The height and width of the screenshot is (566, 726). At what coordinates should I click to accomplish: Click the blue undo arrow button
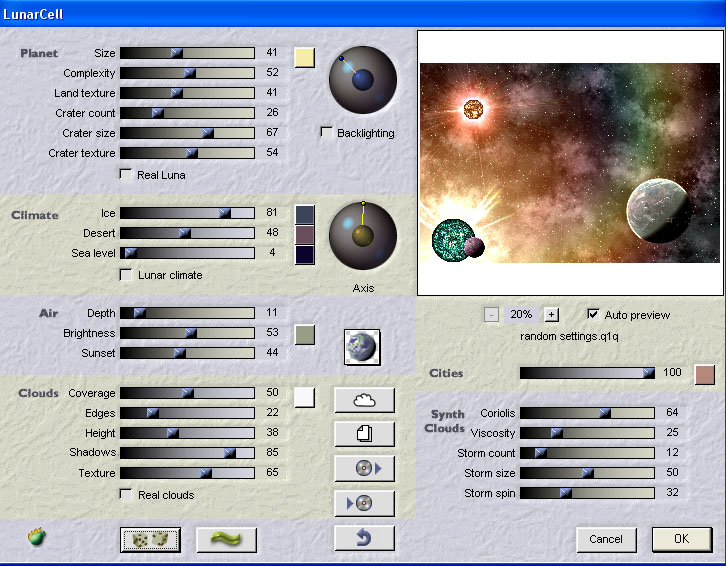point(364,538)
